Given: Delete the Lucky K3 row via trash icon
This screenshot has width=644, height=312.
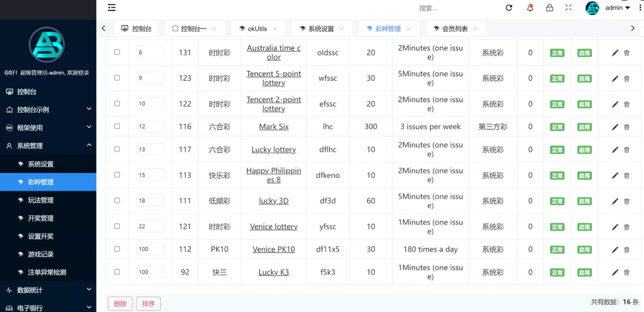Looking at the screenshot, I should click(627, 273).
